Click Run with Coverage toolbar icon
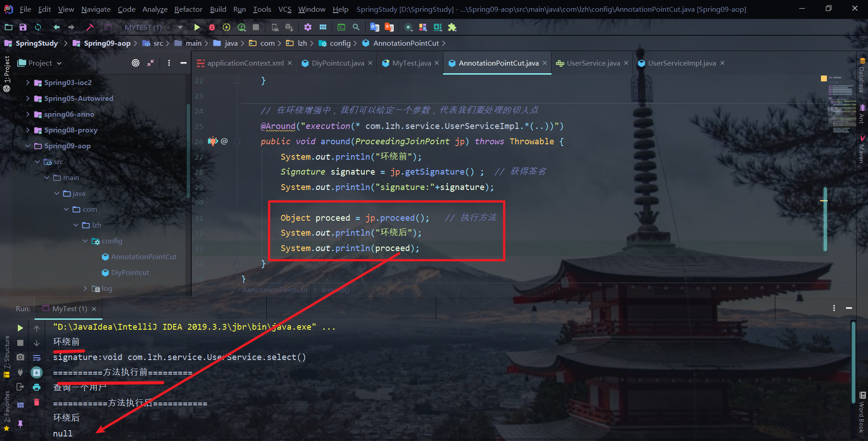The width and height of the screenshot is (868, 441). 226,27
